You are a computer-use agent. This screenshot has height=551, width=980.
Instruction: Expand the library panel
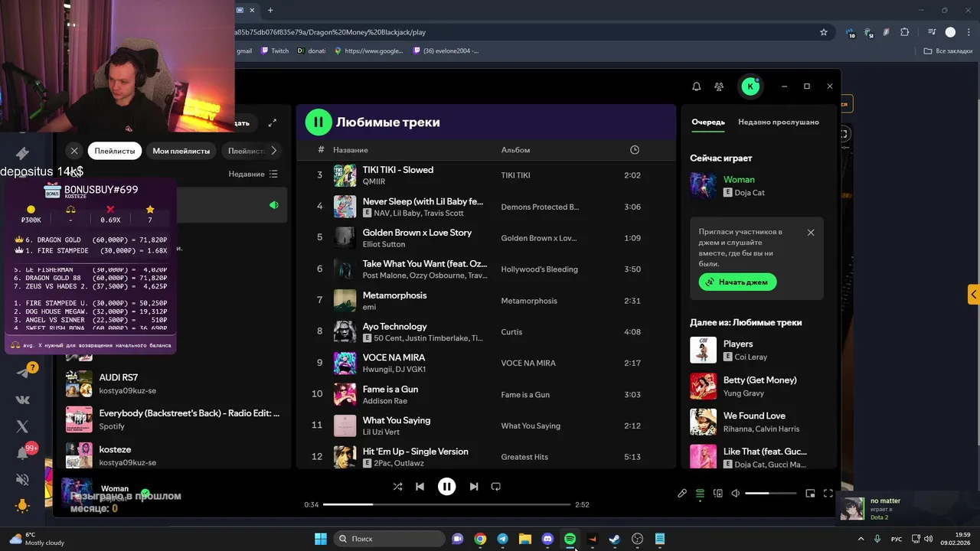(x=272, y=122)
